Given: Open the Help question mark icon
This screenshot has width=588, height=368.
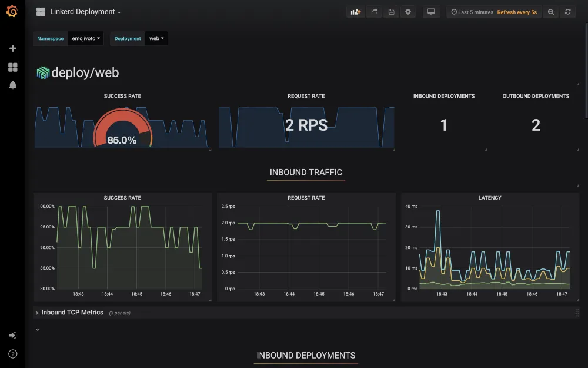Looking at the screenshot, I should click(13, 354).
